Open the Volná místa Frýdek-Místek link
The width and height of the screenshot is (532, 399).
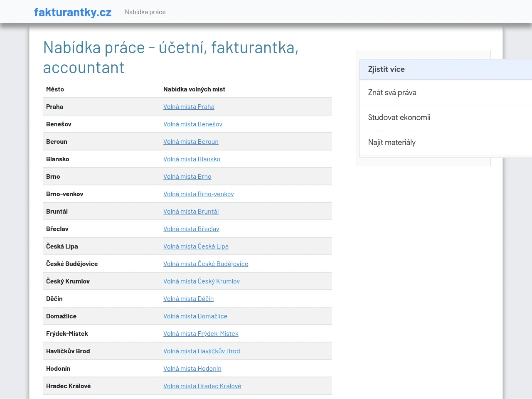click(201, 334)
